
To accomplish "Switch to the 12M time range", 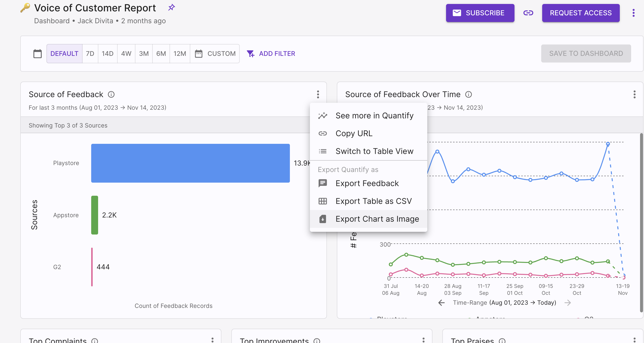I will tap(179, 53).
